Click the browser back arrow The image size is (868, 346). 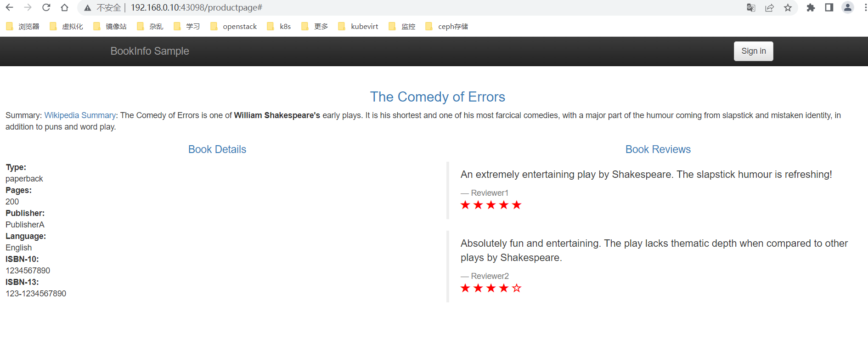coord(9,7)
